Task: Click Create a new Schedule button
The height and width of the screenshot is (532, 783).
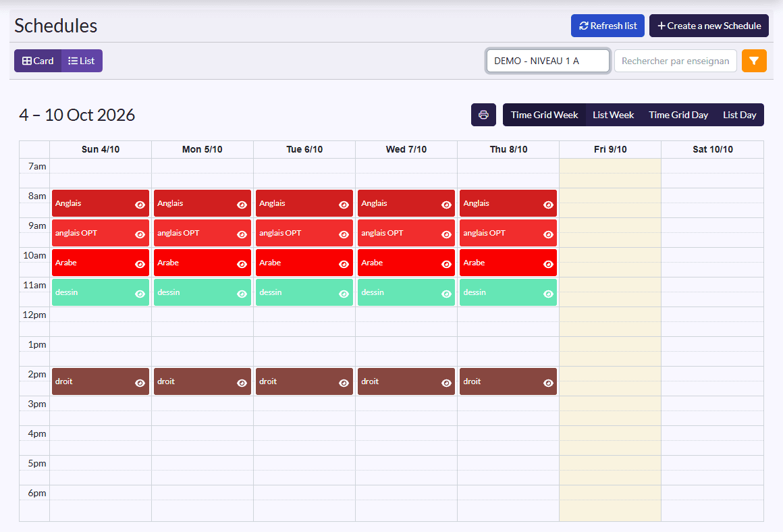Action: click(x=709, y=26)
